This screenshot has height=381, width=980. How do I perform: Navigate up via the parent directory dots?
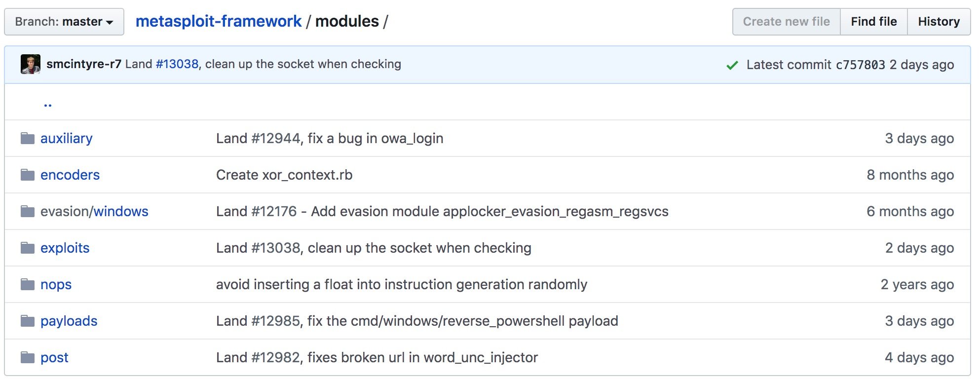(48, 104)
